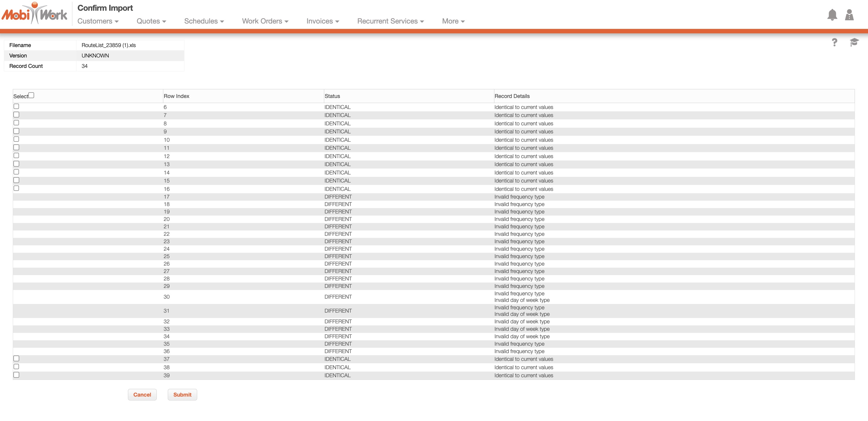This screenshot has width=868, height=421.
Task: Open the Invoices menu
Action: pyautogui.click(x=322, y=21)
